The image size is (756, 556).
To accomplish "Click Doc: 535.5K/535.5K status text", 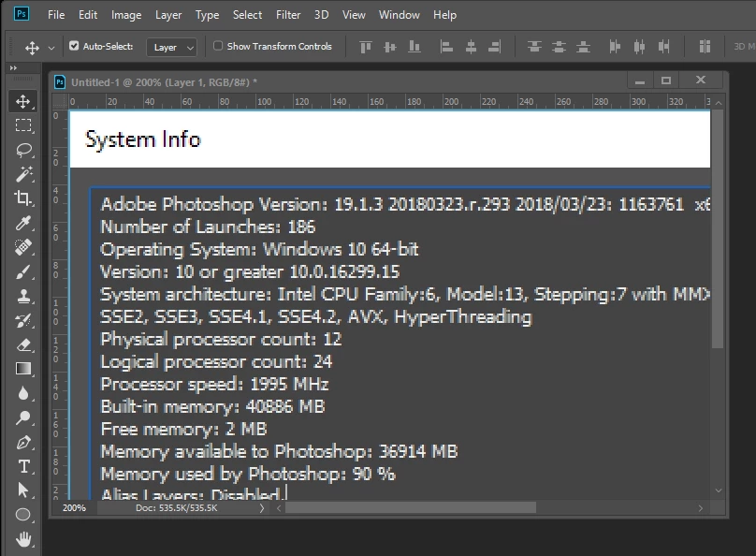I will [177, 507].
